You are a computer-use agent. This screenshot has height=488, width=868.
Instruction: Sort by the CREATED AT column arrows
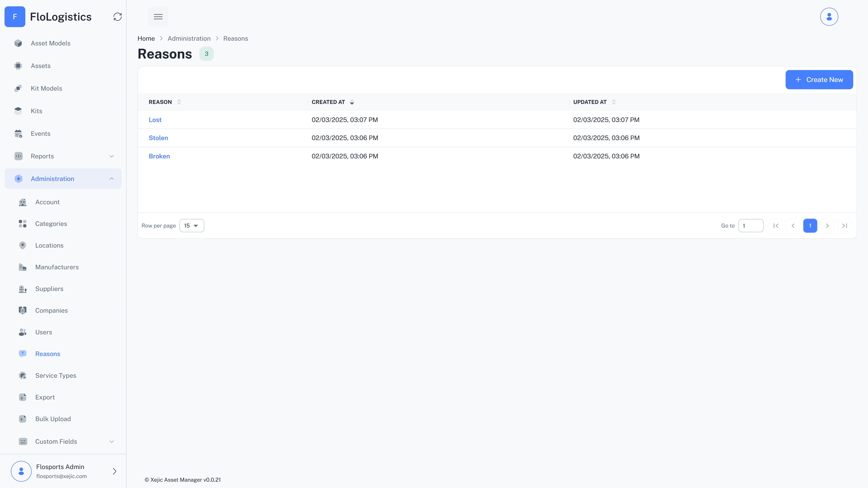[352, 102]
